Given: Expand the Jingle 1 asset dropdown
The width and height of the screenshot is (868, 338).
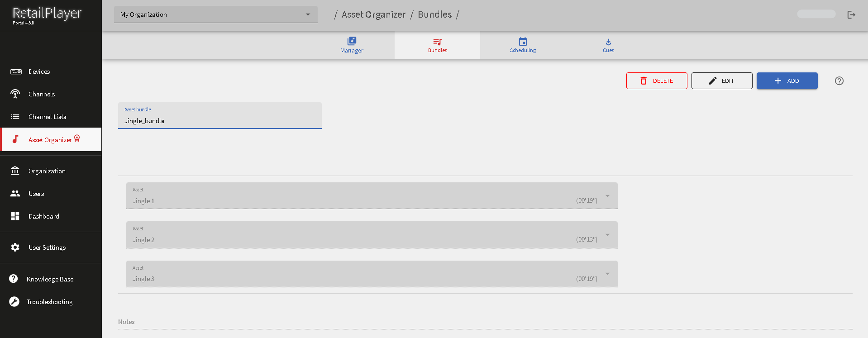Looking at the screenshot, I should pyautogui.click(x=607, y=196).
